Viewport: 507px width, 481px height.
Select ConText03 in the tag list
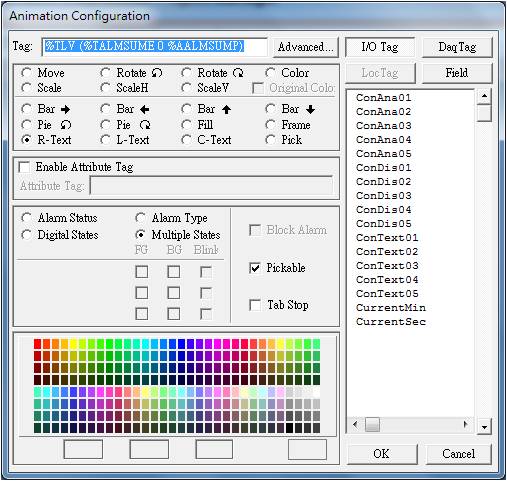[x=387, y=266]
